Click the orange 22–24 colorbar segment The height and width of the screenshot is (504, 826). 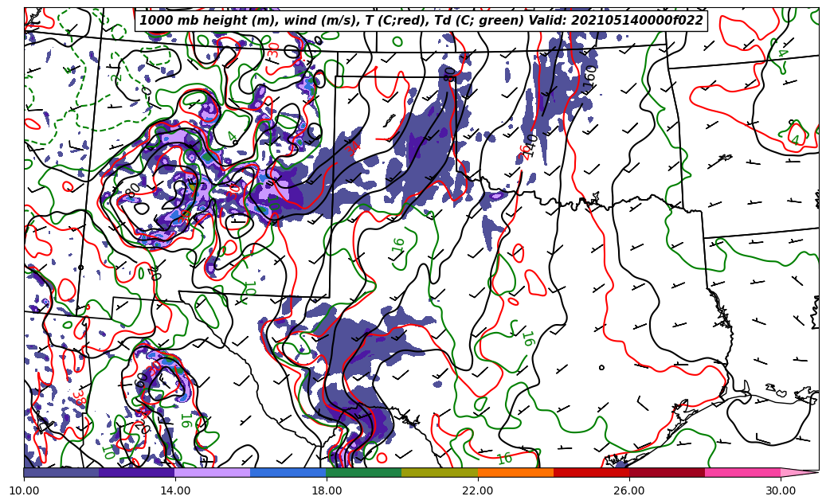coord(515,472)
